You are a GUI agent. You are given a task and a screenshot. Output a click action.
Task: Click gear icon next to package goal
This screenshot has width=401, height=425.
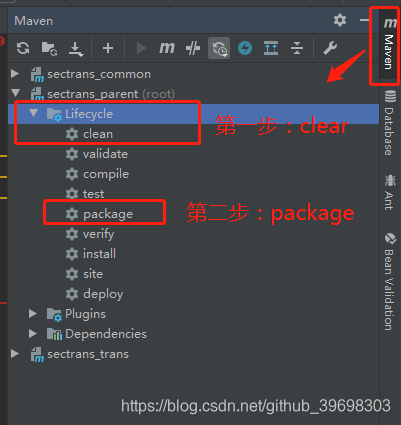pyautogui.click(x=72, y=214)
